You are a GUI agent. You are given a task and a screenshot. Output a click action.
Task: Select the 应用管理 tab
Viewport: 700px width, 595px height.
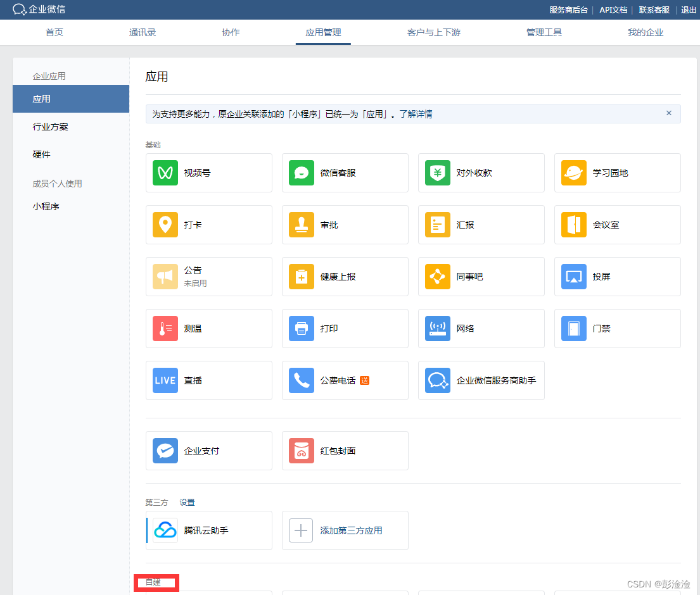(x=323, y=32)
